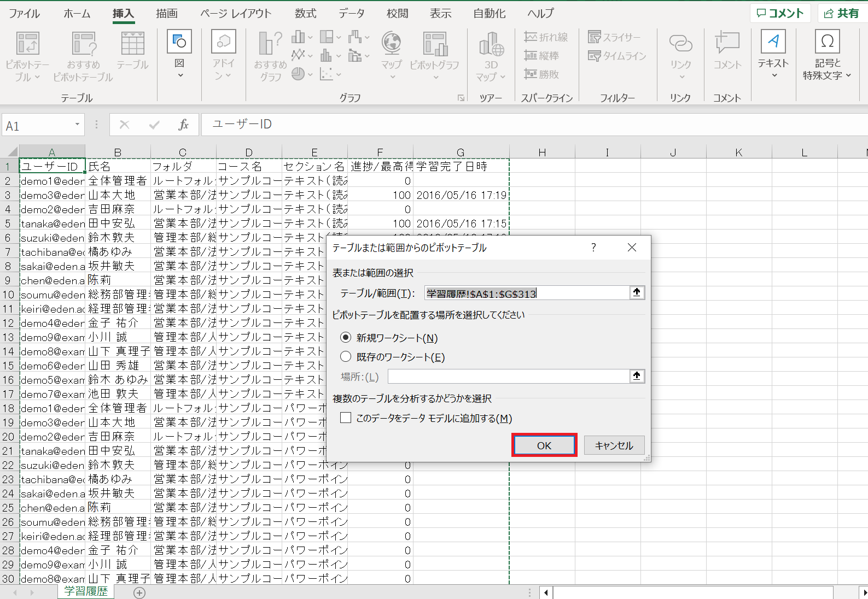Select column H header

(542, 152)
